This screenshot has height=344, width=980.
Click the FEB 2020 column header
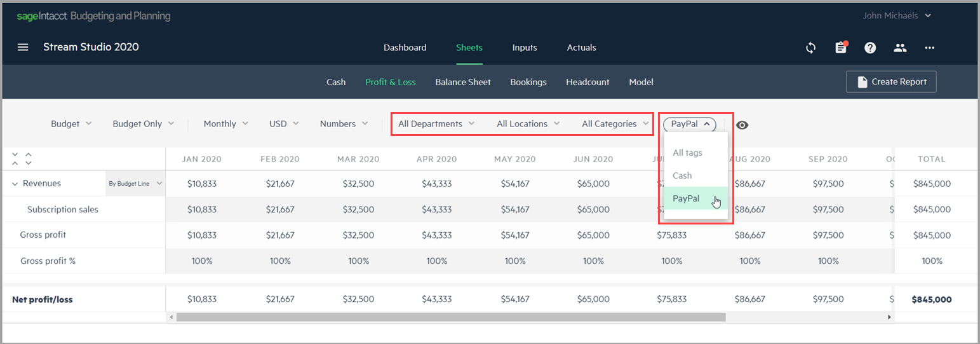280,159
